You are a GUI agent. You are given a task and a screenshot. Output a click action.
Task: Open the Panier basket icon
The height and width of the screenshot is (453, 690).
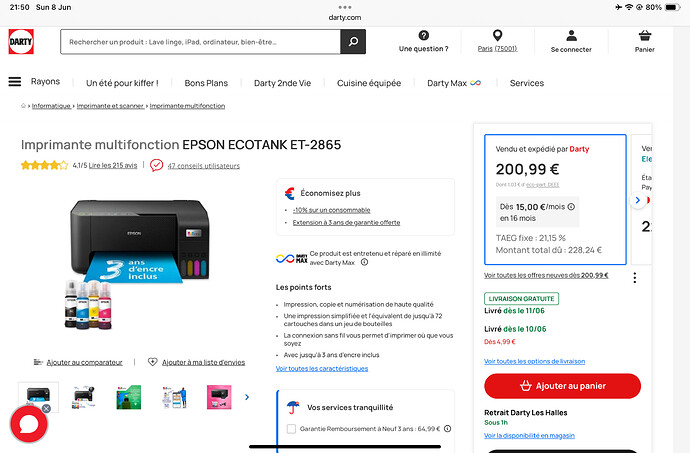pyautogui.click(x=645, y=35)
